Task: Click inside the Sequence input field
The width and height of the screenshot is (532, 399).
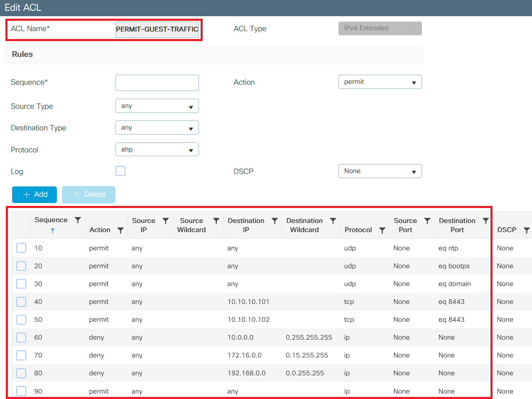Action: click(x=157, y=83)
